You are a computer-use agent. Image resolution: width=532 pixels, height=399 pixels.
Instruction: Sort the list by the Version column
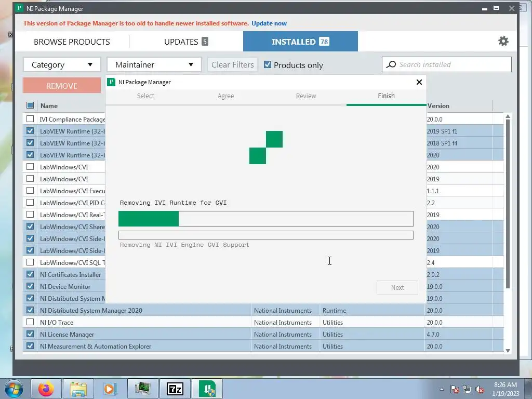pyautogui.click(x=438, y=106)
